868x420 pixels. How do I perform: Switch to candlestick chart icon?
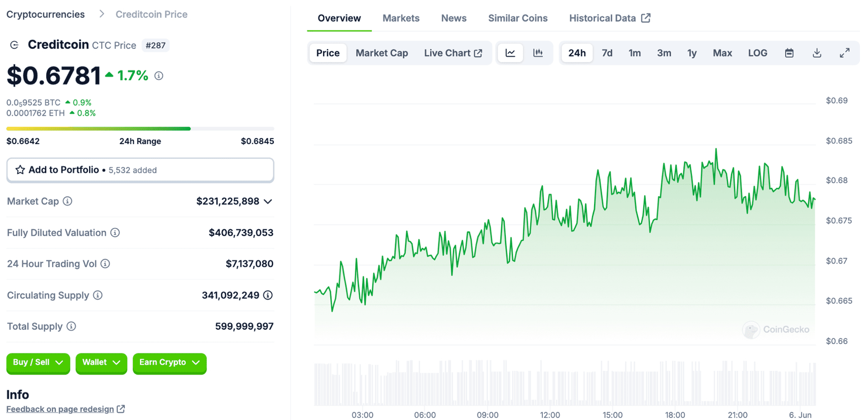coord(538,53)
